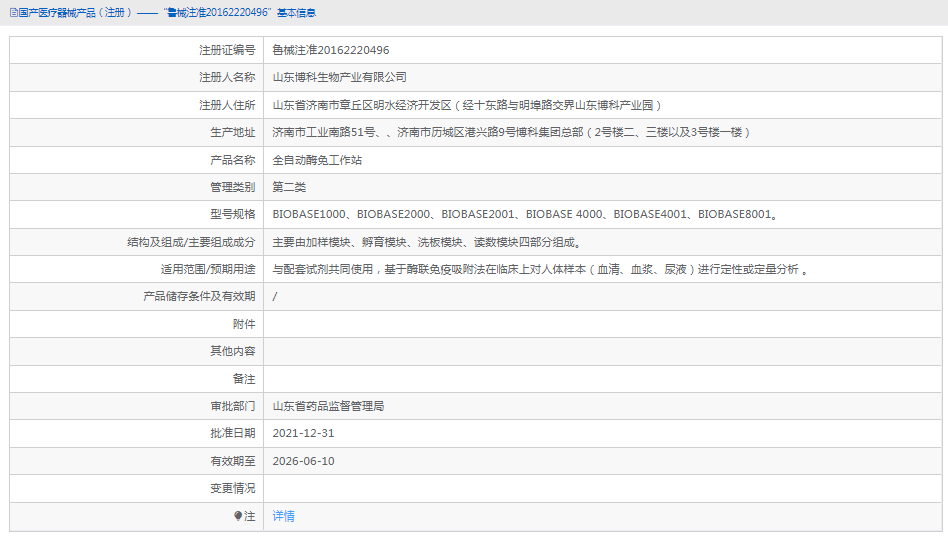
Task: Click the 注册人住所 label
Action: click(x=227, y=105)
